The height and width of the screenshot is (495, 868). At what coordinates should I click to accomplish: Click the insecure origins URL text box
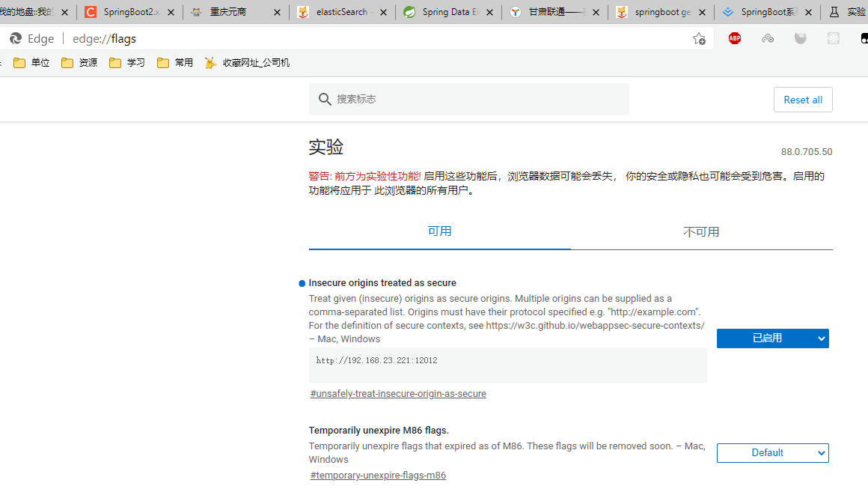507,365
